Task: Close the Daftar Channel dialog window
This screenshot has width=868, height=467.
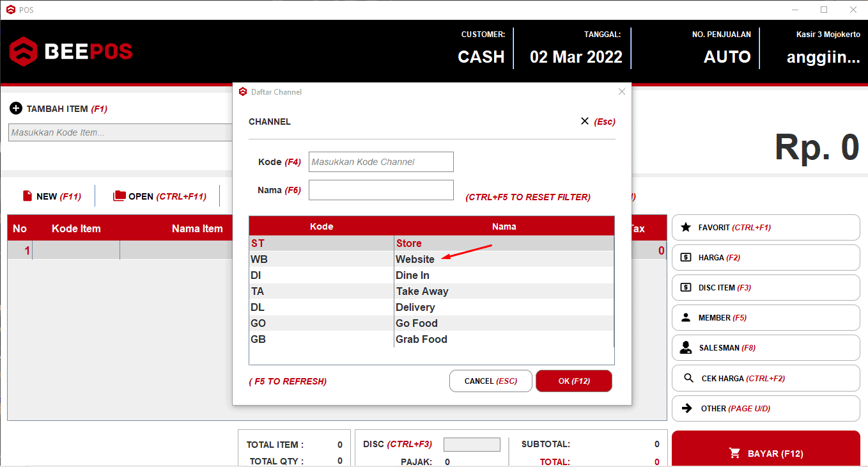Action: 622,91
